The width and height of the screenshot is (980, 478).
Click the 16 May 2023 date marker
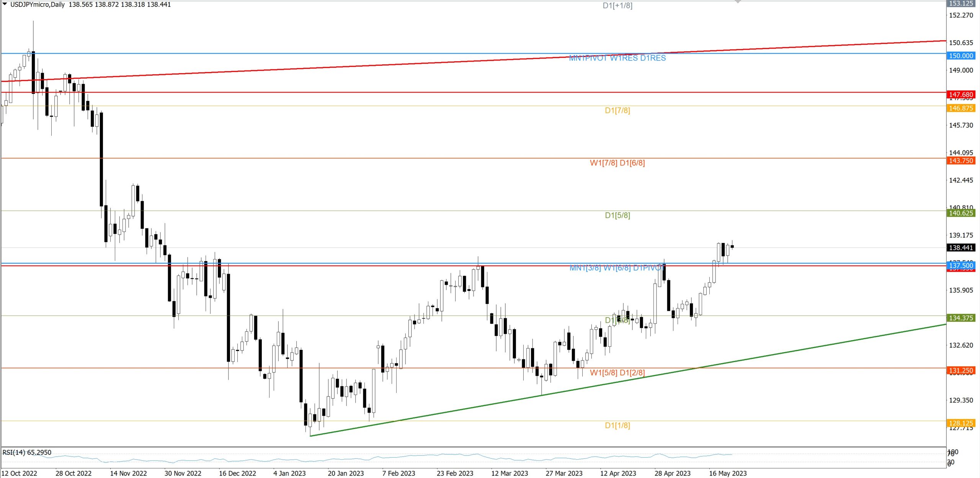click(727, 473)
